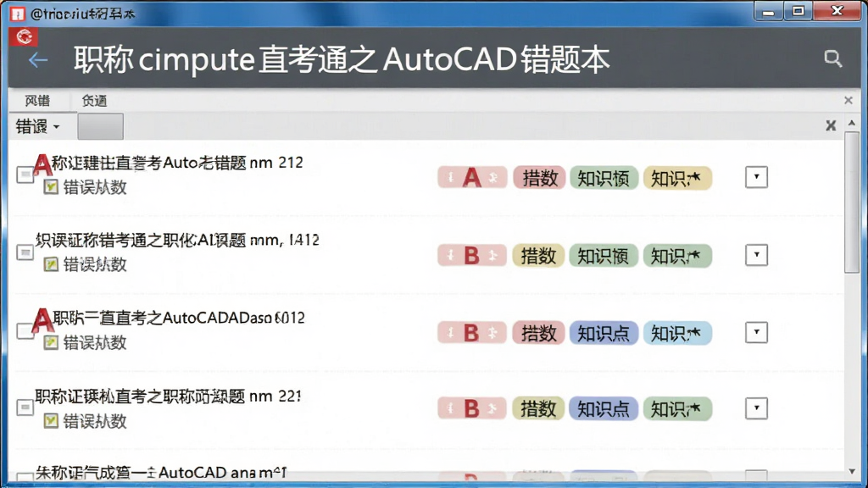Open the question titled AutoCADADaso 6012
Screen dimensions: 868x488
point(178,319)
